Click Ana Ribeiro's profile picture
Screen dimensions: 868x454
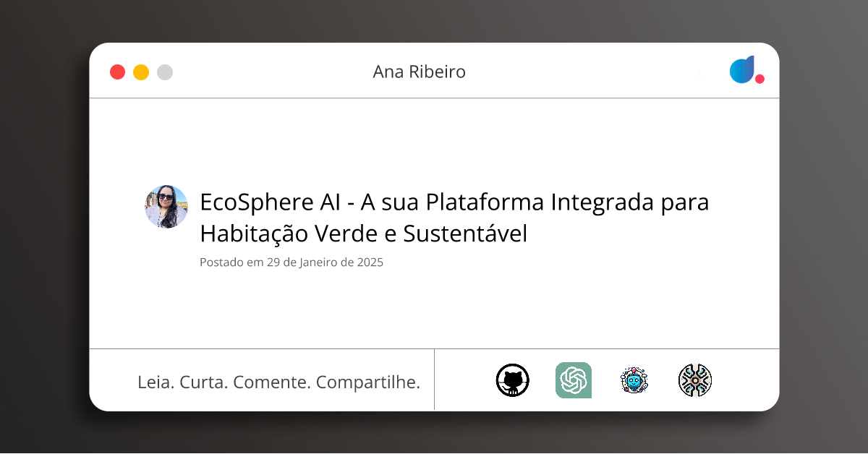tap(166, 207)
